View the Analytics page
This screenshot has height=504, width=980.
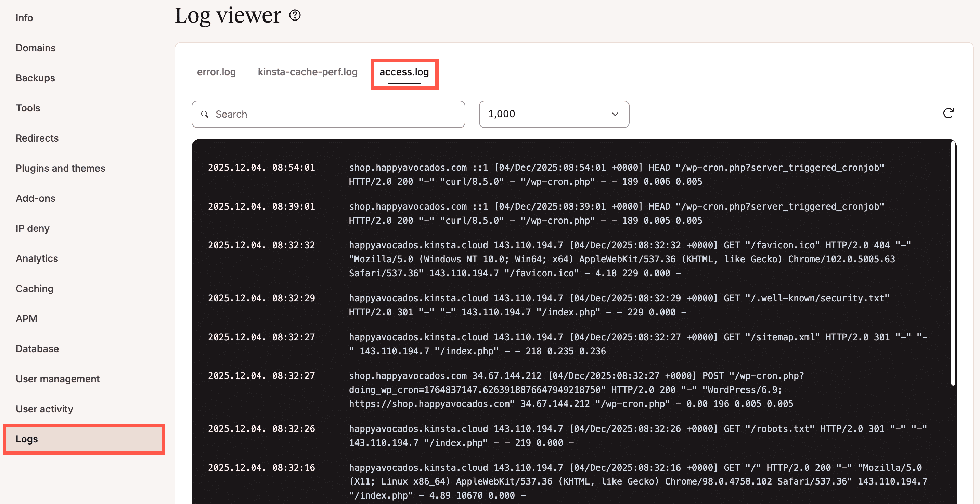[x=37, y=258]
